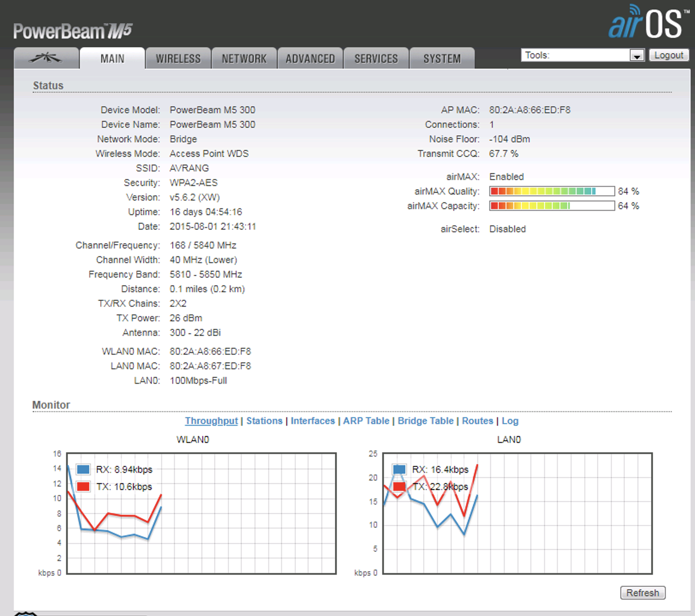Click the Distance value 0.1 miles
695x616 pixels.
coord(189,289)
